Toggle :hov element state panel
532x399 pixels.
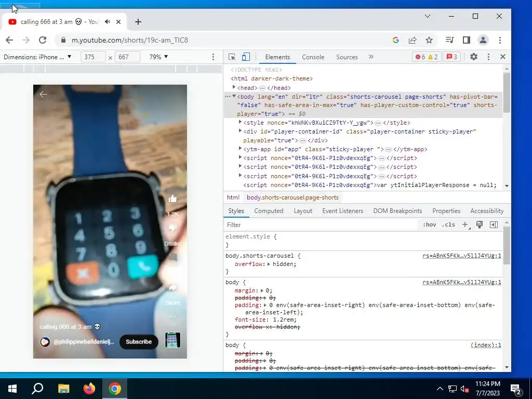tap(429, 224)
